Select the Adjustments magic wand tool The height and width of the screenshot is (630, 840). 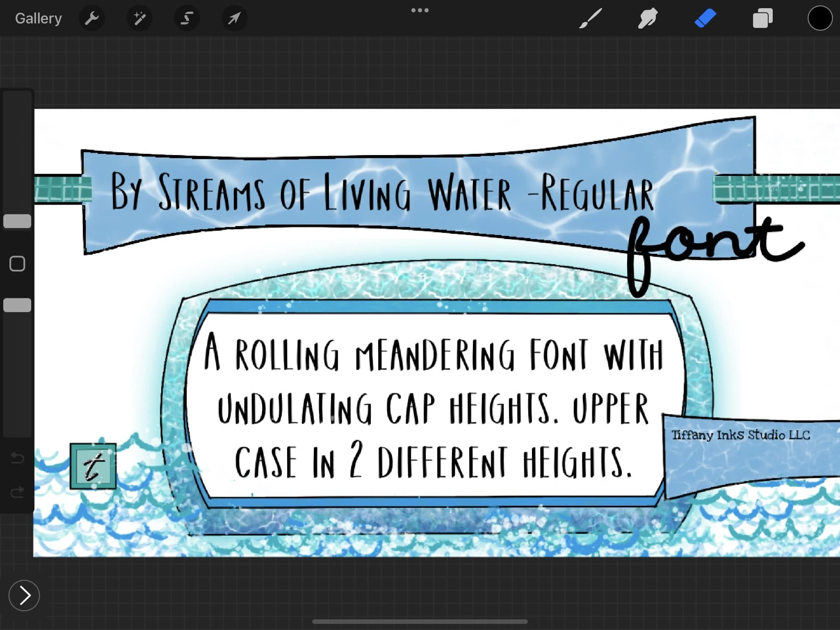[139, 18]
